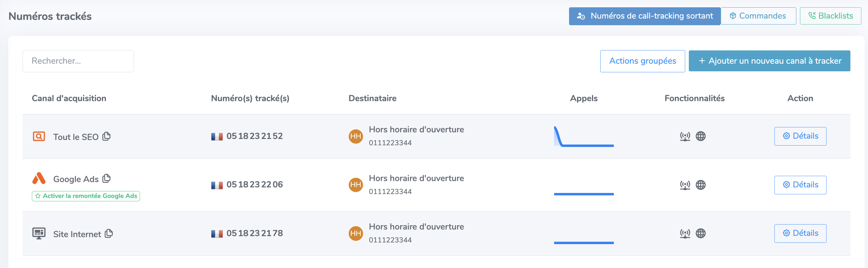Open the Commandes page
The height and width of the screenshot is (268, 868).
pyautogui.click(x=758, y=16)
